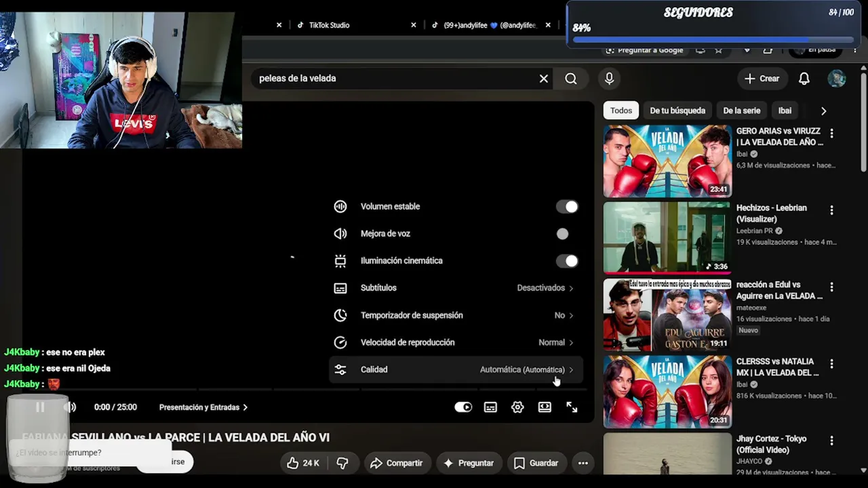Viewport: 868px width, 488px height.
Task: Bookmark this page with the star icon
Action: [x=719, y=49]
